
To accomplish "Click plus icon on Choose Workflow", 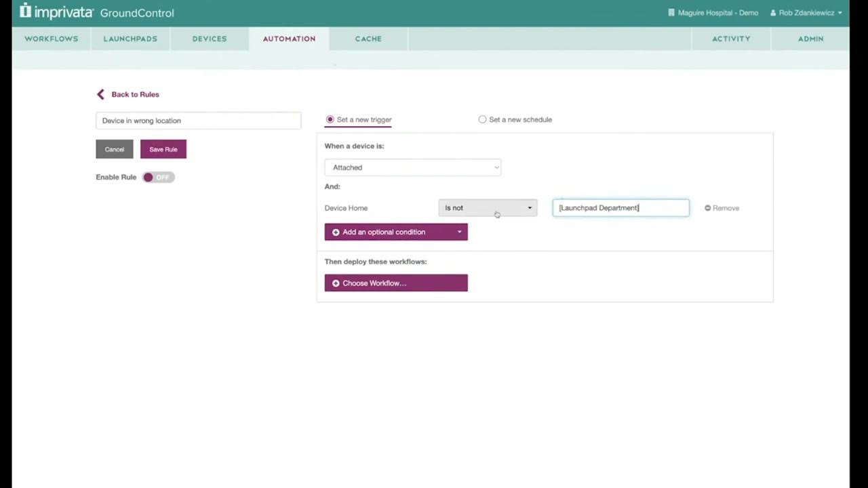I will (x=336, y=283).
